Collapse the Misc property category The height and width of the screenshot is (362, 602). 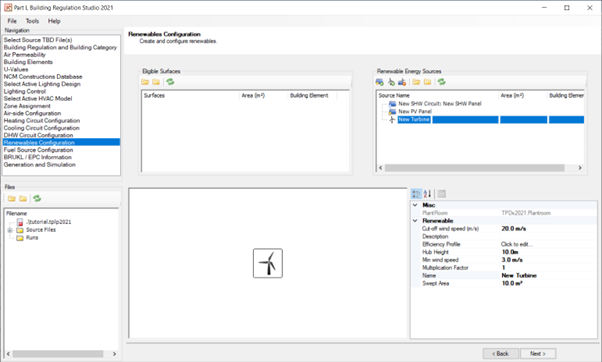(415, 205)
